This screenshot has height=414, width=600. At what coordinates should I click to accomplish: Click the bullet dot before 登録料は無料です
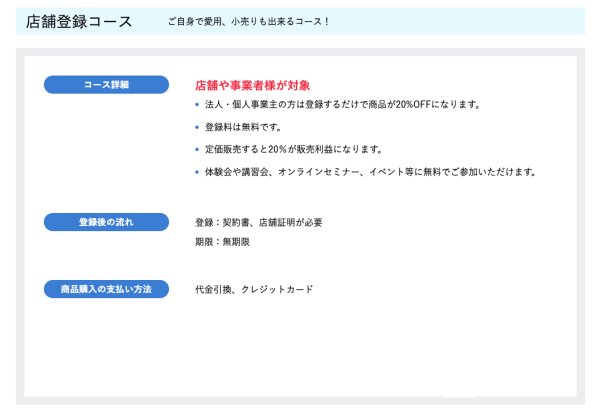click(197, 127)
